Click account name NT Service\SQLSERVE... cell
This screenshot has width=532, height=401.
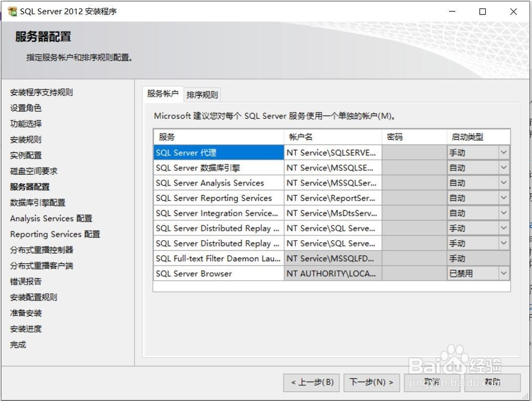pos(333,152)
